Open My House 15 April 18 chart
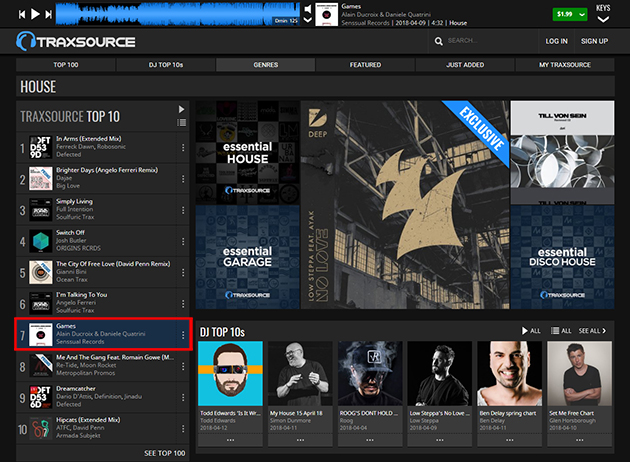Image resolution: width=630 pixels, height=462 pixels. [x=300, y=374]
